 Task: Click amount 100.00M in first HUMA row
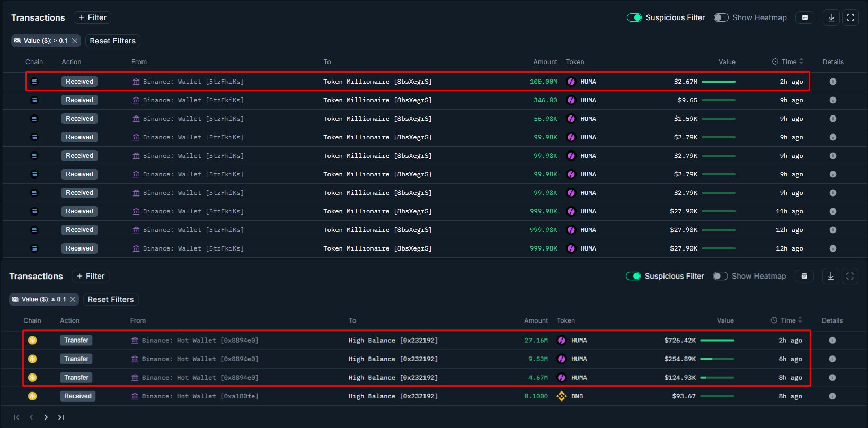click(544, 82)
